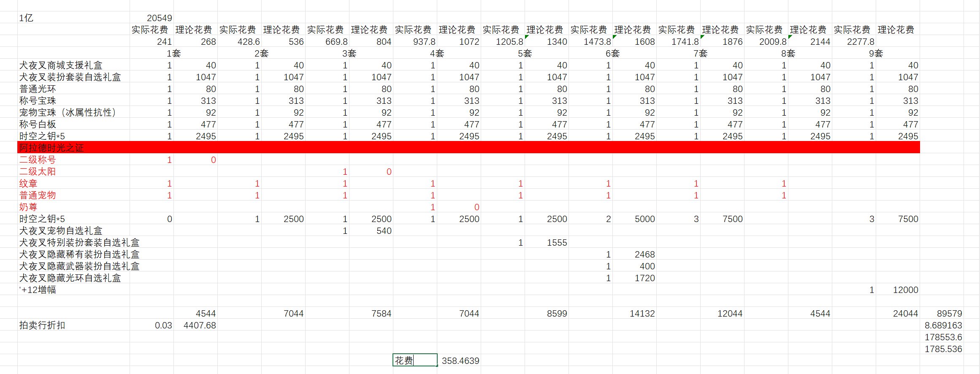The width and height of the screenshot is (980, 374).
Task: Click the cell showing 536
Action: tap(284, 42)
